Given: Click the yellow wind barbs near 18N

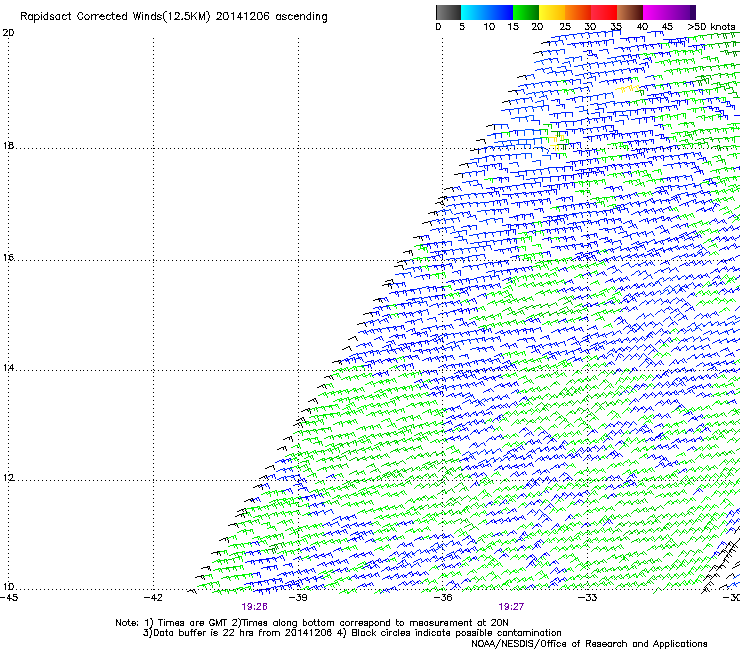Looking at the screenshot, I should coord(557,143).
